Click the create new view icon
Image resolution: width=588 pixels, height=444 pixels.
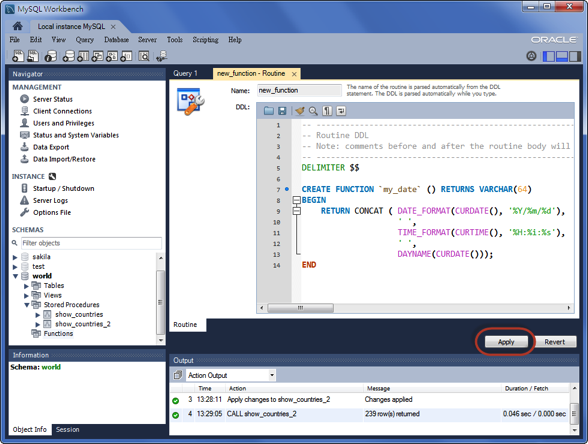98,56
